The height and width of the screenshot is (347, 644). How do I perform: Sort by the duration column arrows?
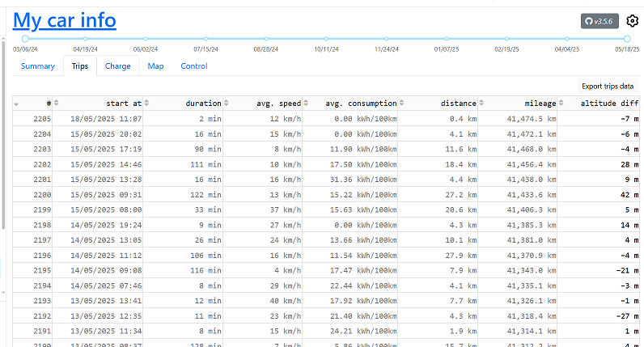227,103
